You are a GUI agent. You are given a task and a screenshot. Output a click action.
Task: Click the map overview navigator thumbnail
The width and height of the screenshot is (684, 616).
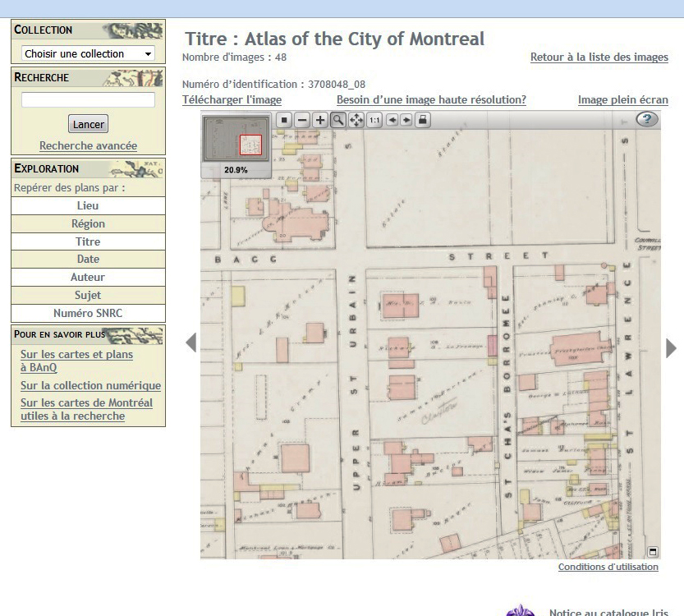coord(236,140)
